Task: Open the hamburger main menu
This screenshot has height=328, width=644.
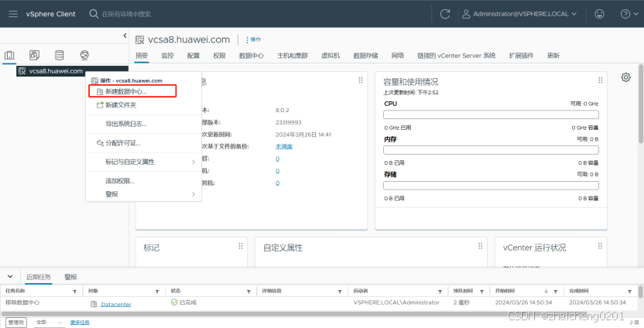Action: click(x=13, y=14)
